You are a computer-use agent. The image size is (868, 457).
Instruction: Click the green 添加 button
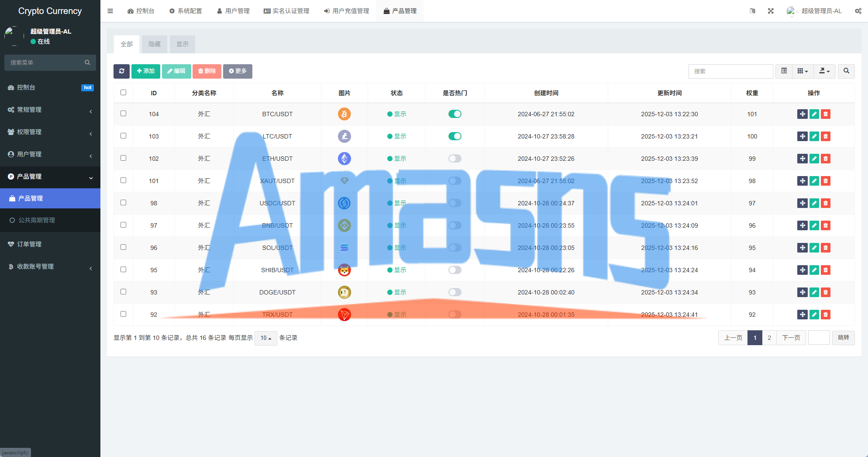[146, 71]
